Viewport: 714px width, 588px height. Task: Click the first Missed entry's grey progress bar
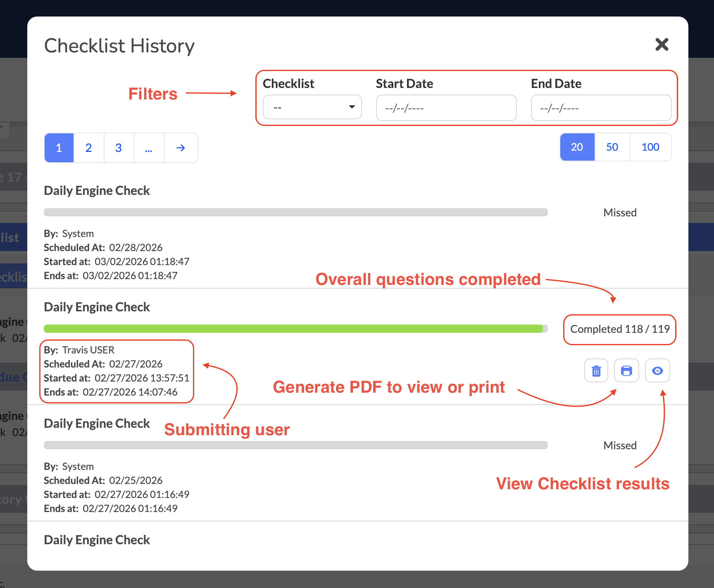(296, 212)
